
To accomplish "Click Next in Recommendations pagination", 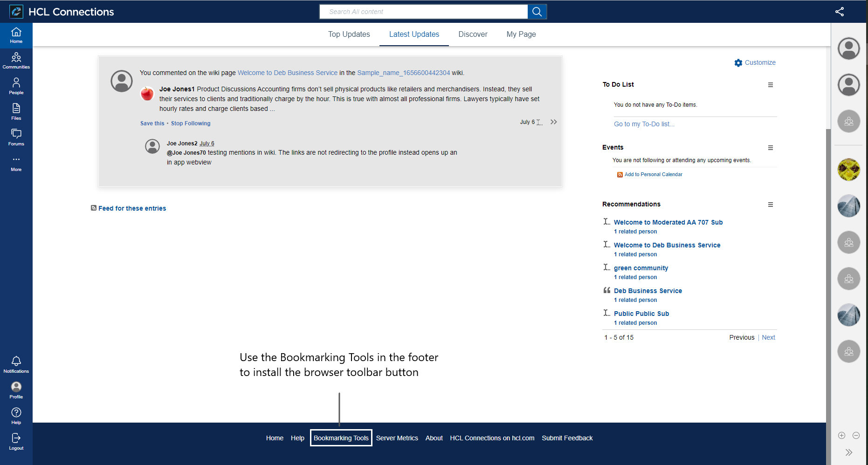I will (x=768, y=337).
